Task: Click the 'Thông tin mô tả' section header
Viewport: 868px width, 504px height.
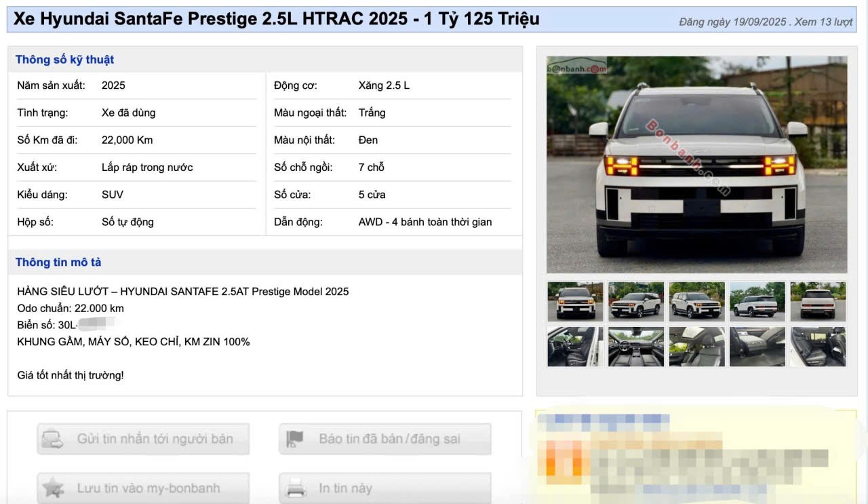Action: tap(58, 262)
